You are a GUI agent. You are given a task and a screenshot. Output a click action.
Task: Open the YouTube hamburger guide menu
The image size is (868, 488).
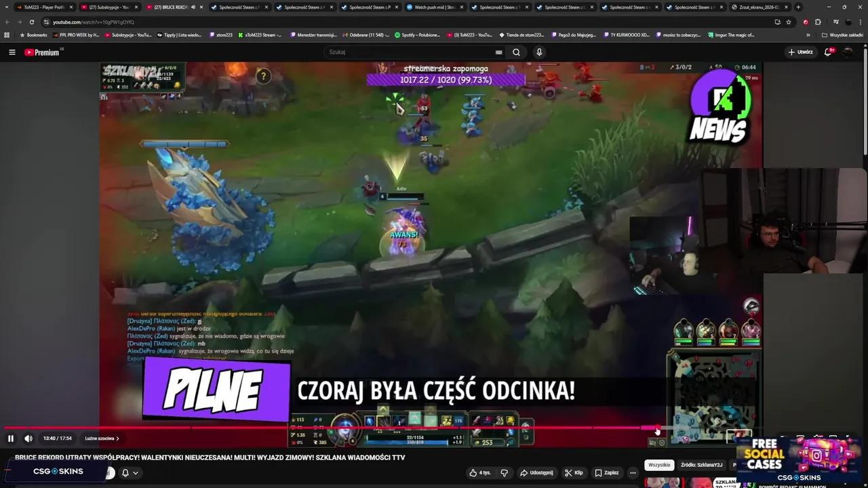(x=12, y=52)
